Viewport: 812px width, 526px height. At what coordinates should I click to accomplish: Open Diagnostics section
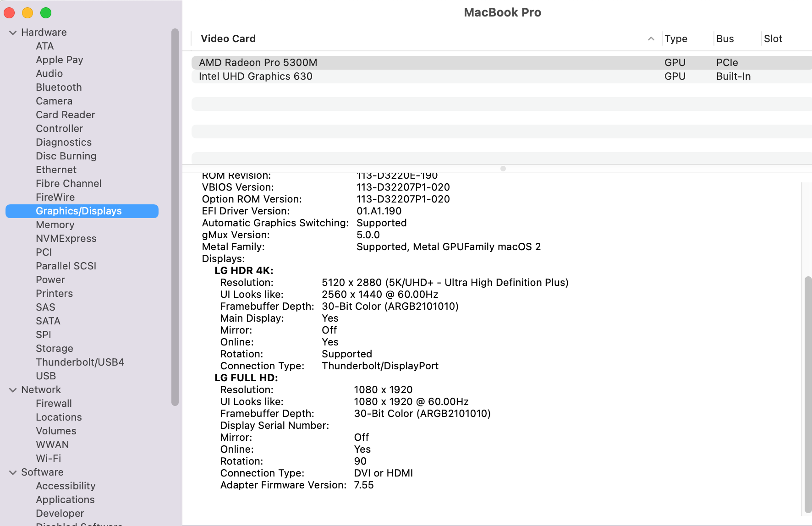tap(64, 142)
